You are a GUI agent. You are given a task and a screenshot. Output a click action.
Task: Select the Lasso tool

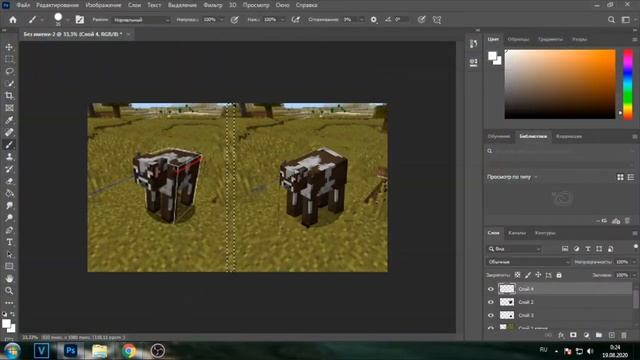click(9, 71)
